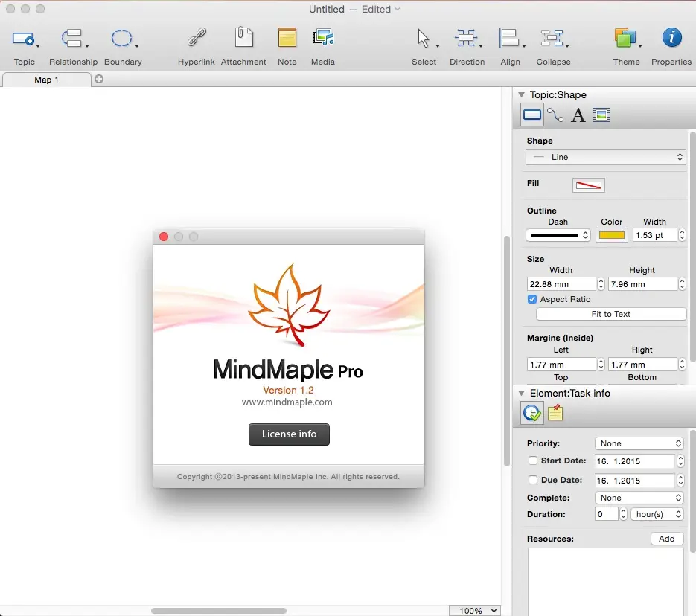Click the Left margin 1.77 mm field
This screenshot has width=696, height=616.
561,365
